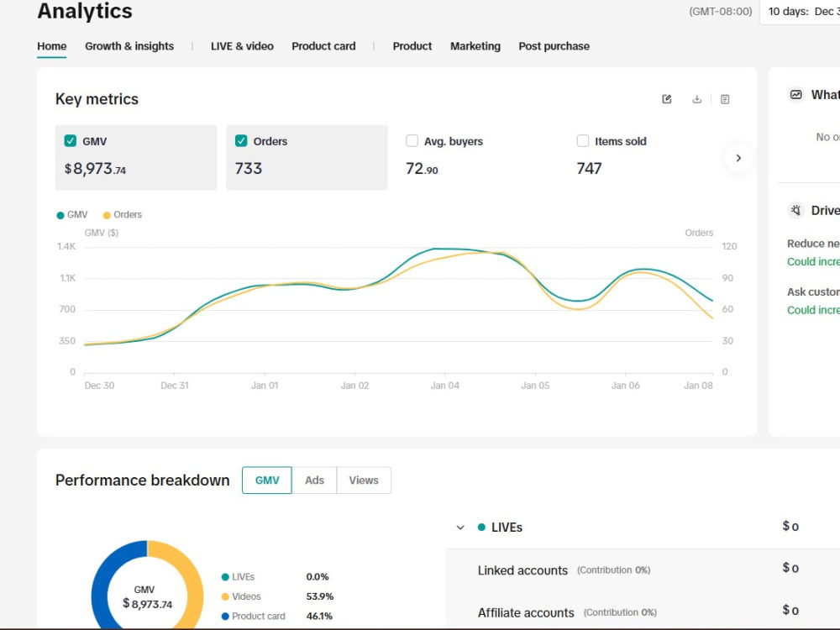This screenshot has height=630, width=840.
Task: Click the Could incre link under Reduce ne
Action: click(x=813, y=261)
